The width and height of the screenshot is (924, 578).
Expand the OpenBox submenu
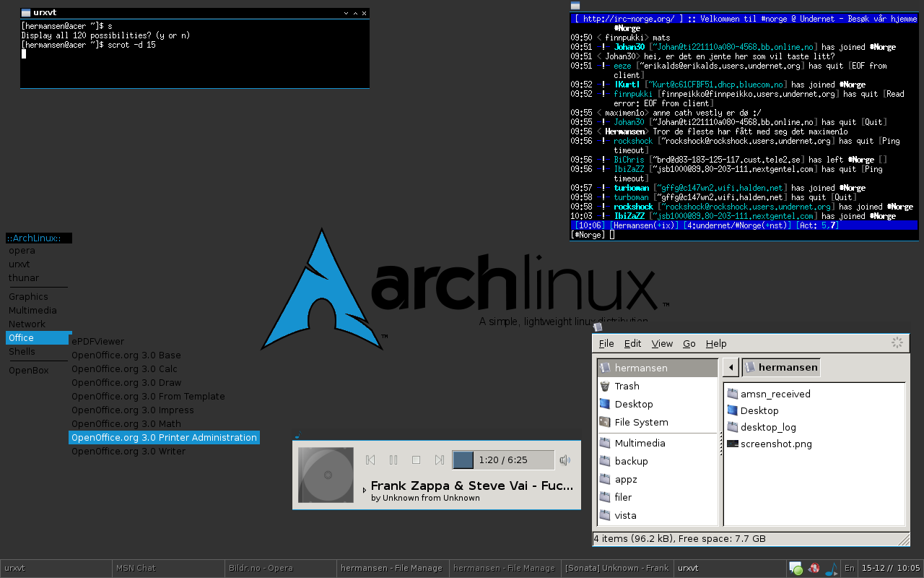[38, 371]
